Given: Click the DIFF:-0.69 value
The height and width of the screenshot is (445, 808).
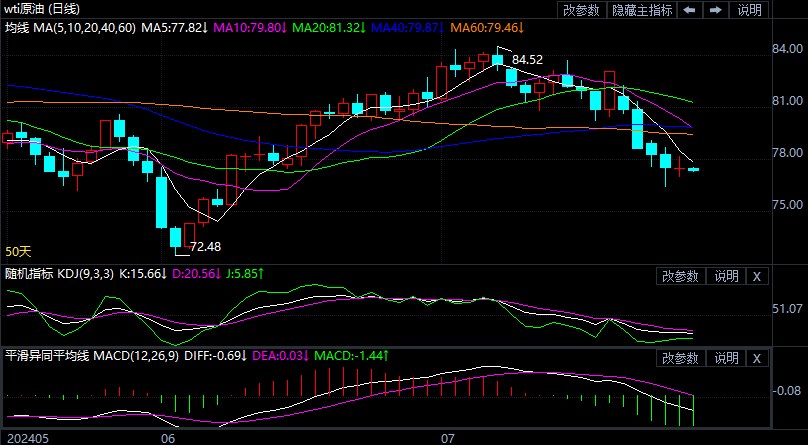Looking at the screenshot, I should coord(216,355).
